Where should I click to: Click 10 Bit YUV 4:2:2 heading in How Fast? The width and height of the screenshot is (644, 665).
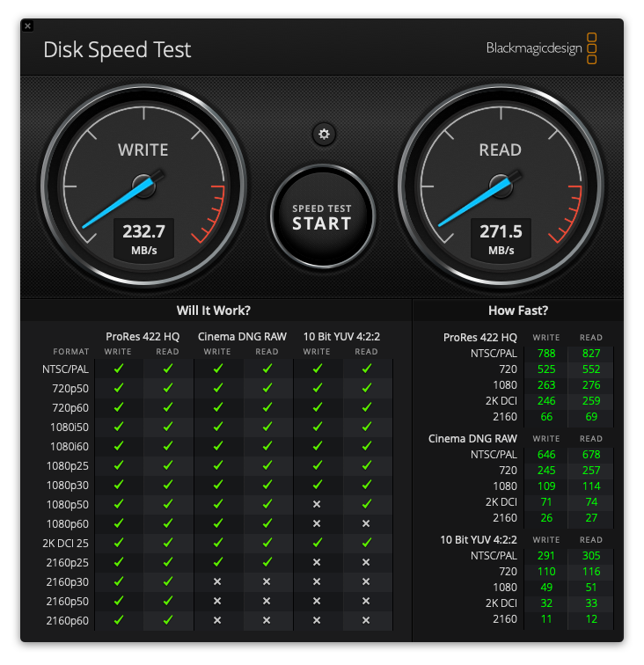pos(479,540)
